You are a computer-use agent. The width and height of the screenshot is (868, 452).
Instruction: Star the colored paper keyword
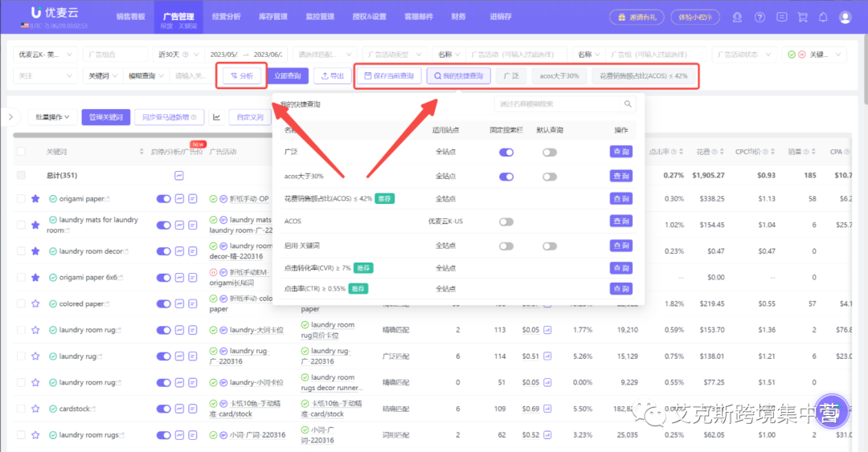coord(35,303)
